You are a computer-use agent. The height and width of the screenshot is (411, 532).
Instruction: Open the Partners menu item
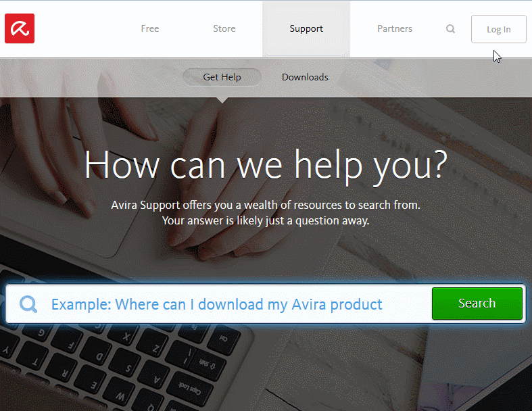tap(395, 28)
